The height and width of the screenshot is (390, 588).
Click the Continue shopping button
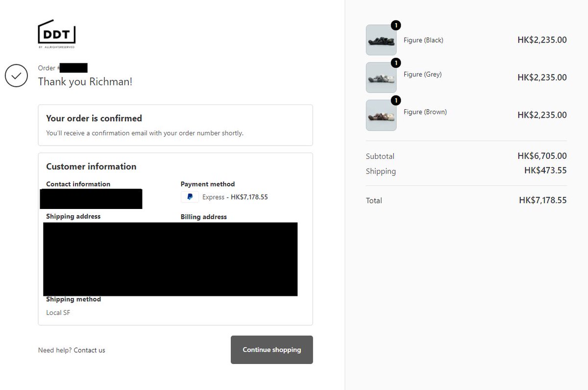click(x=272, y=350)
